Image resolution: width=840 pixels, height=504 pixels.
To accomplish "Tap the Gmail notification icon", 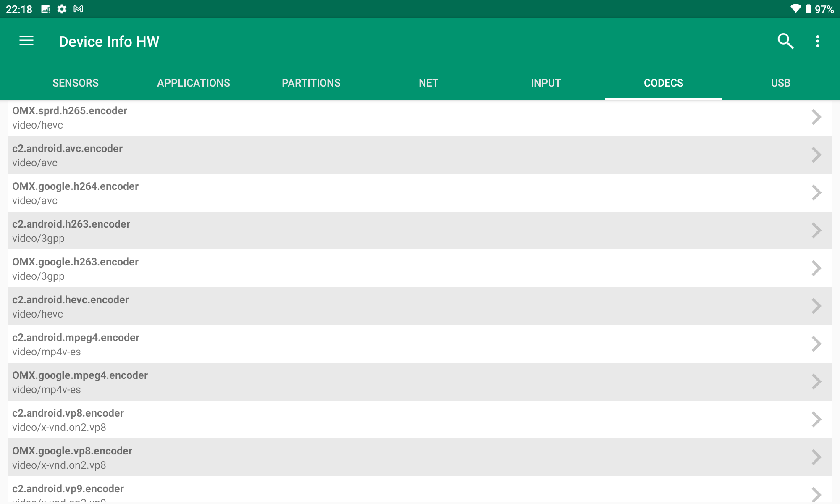I will click(78, 9).
